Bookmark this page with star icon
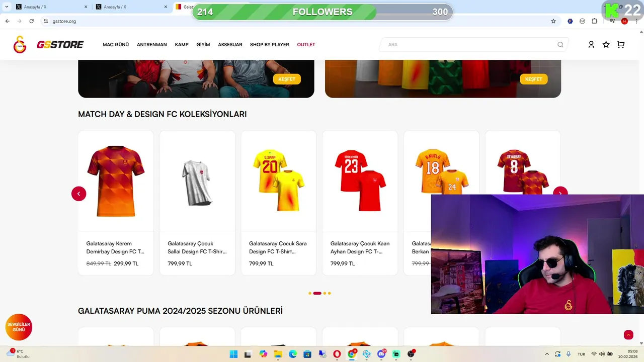Image resolution: width=644 pixels, height=362 pixels. pyautogui.click(x=553, y=21)
